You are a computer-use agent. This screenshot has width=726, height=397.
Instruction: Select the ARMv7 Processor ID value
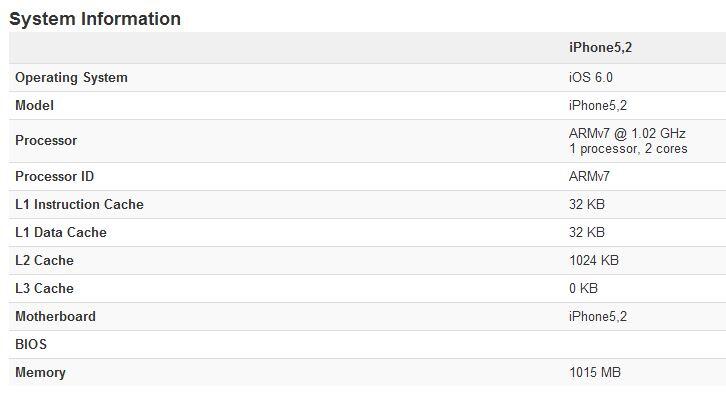coord(589,176)
